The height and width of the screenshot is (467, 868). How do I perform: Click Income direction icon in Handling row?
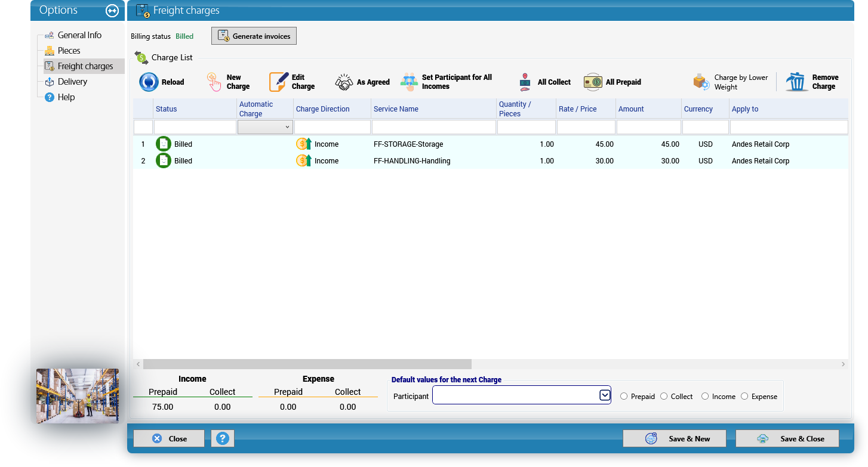304,160
